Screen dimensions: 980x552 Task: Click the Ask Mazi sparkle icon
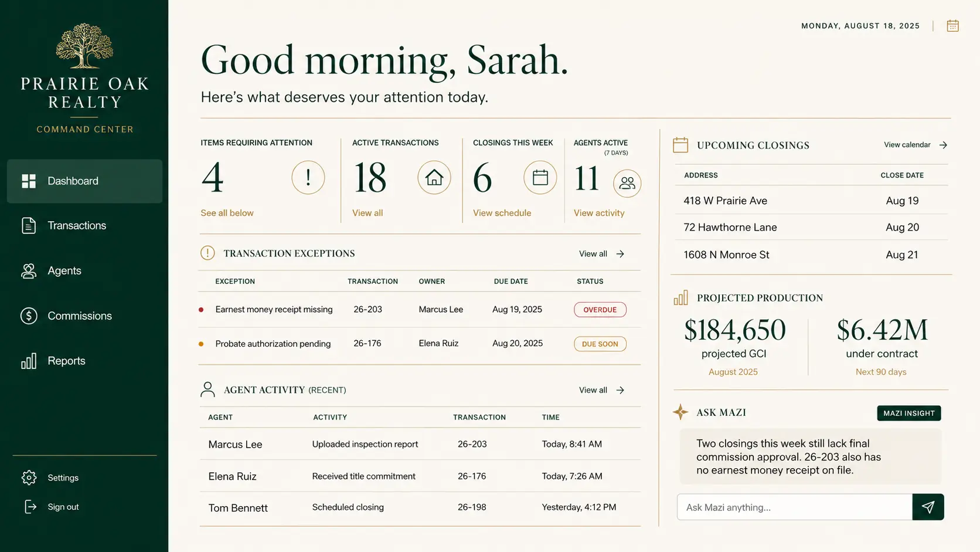tap(680, 412)
